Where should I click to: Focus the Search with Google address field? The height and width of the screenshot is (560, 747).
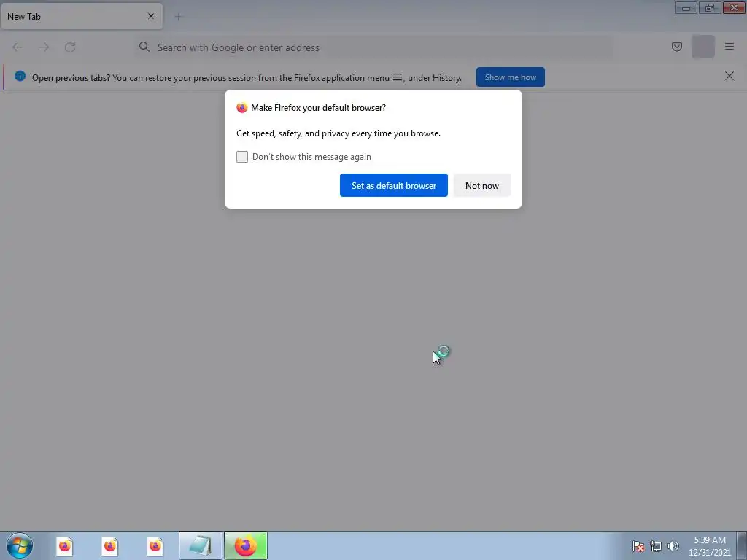tap(374, 47)
